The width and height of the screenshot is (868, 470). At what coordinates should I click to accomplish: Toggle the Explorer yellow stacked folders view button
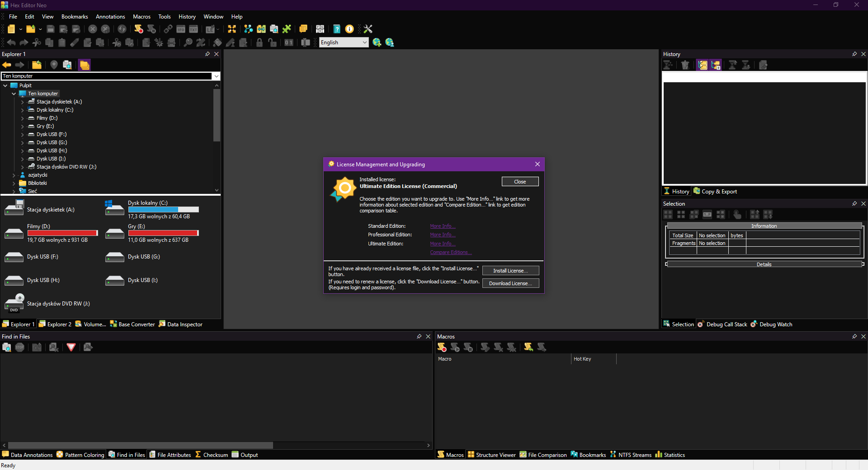tap(85, 65)
